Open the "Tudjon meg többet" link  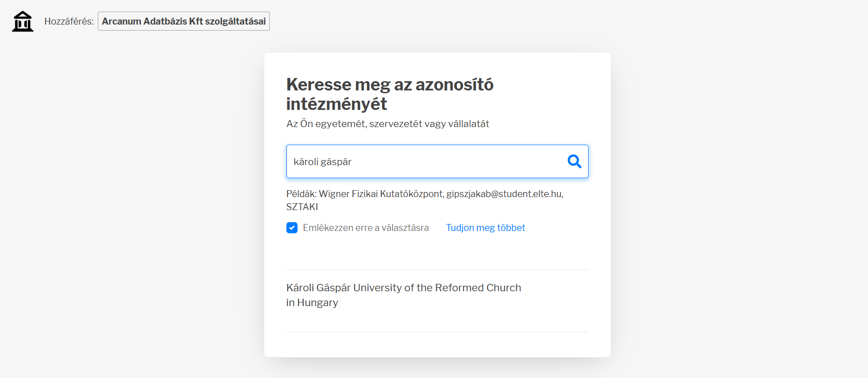coord(485,228)
